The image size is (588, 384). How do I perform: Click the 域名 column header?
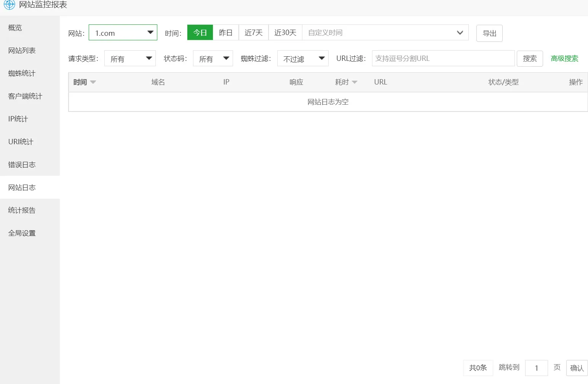click(x=158, y=82)
